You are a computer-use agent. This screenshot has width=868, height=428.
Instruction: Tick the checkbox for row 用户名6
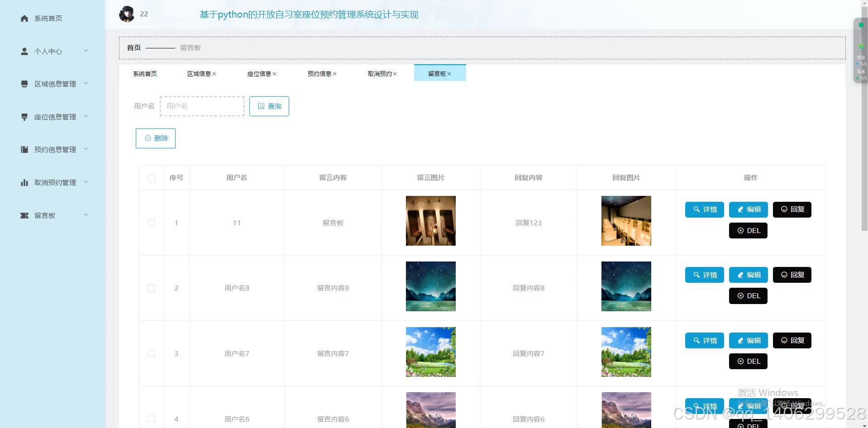pos(152,419)
